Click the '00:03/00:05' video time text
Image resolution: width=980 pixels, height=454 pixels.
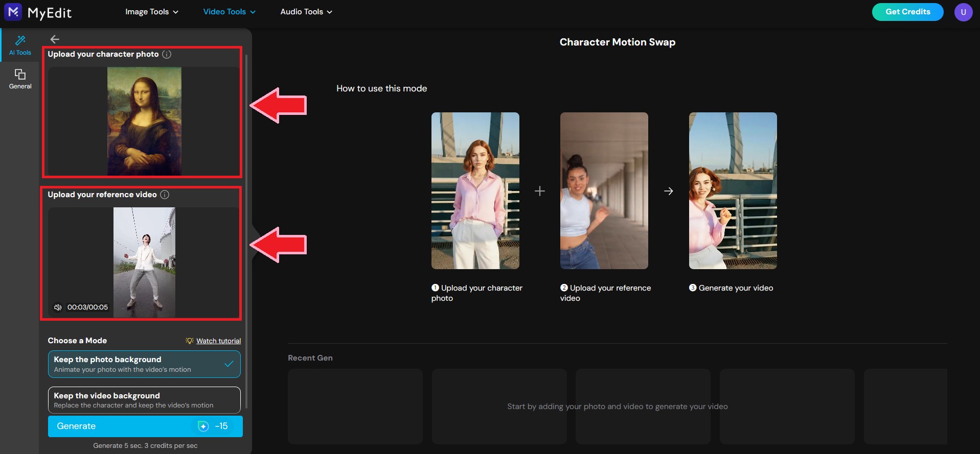[87, 307]
